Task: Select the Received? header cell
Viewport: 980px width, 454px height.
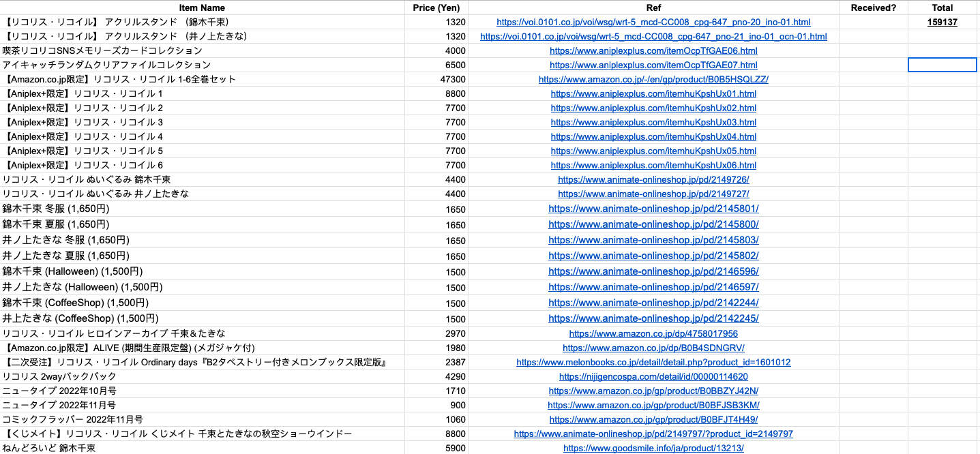Action: pyautogui.click(x=874, y=7)
